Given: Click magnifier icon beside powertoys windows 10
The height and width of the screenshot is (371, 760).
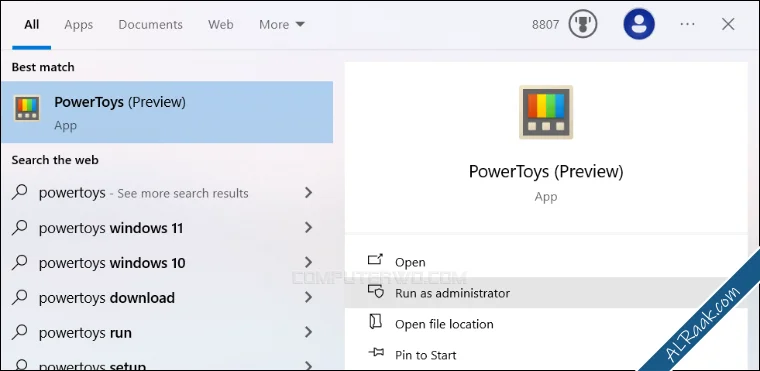Looking at the screenshot, I should point(19,262).
